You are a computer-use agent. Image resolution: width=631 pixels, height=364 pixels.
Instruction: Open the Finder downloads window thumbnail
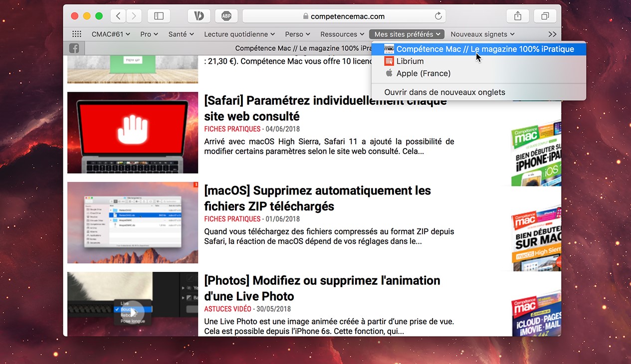point(133,222)
